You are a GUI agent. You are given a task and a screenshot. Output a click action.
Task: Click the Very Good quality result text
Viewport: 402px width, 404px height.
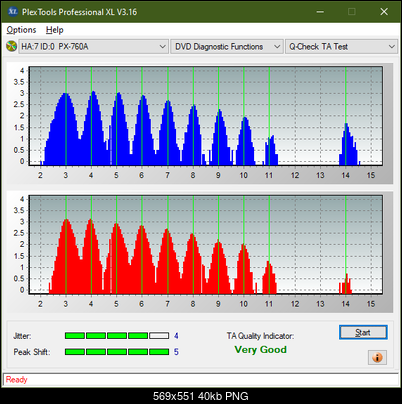tap(260, 350)
